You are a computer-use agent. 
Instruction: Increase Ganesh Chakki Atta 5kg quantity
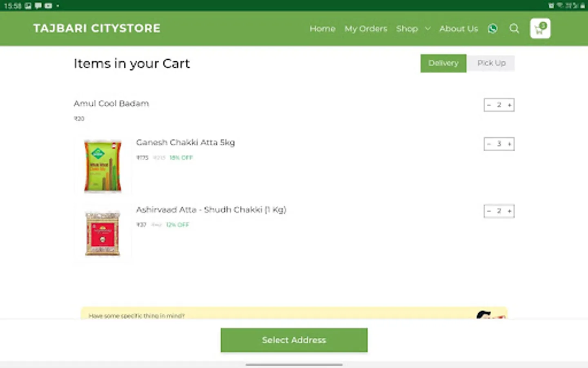point(510,144)
